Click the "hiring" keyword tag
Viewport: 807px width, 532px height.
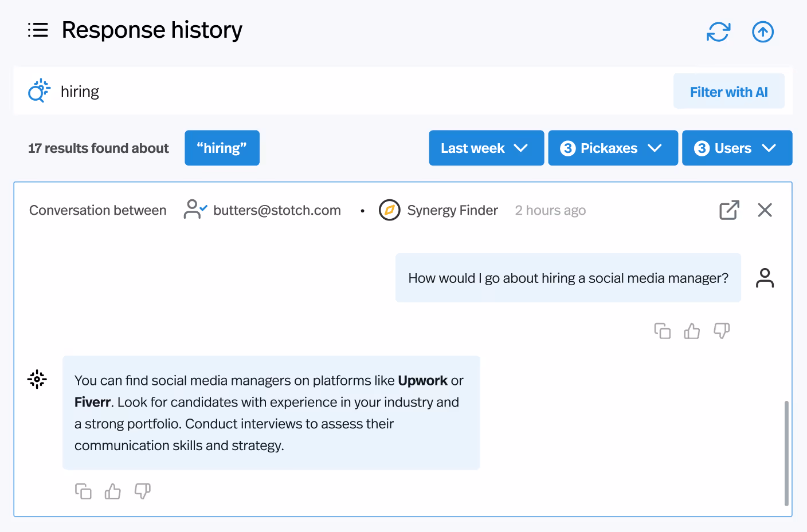click(x=222, y=148)
